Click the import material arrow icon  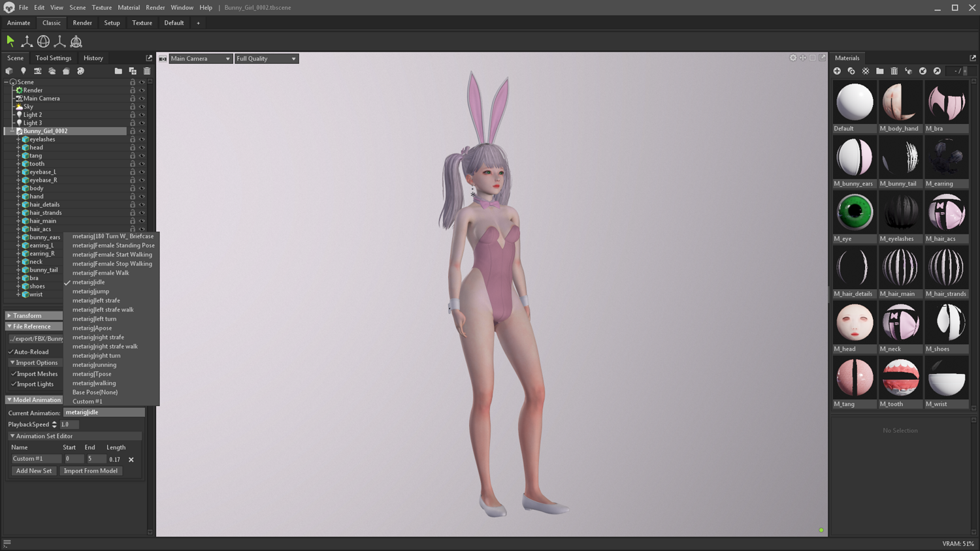(x=923, y=71)
